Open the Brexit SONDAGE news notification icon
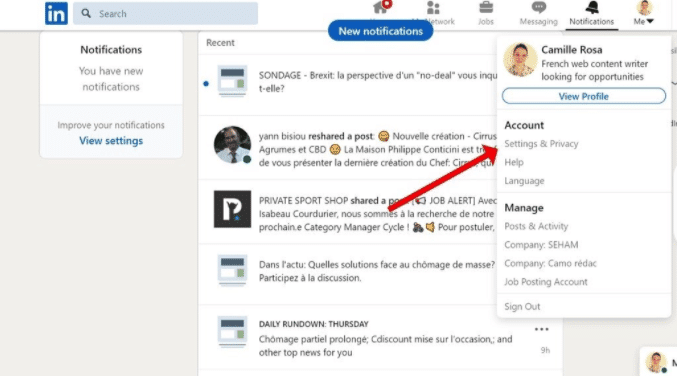The height and width of the screenshot is (381, 677). pyautogui.click(x=232, y=81)
